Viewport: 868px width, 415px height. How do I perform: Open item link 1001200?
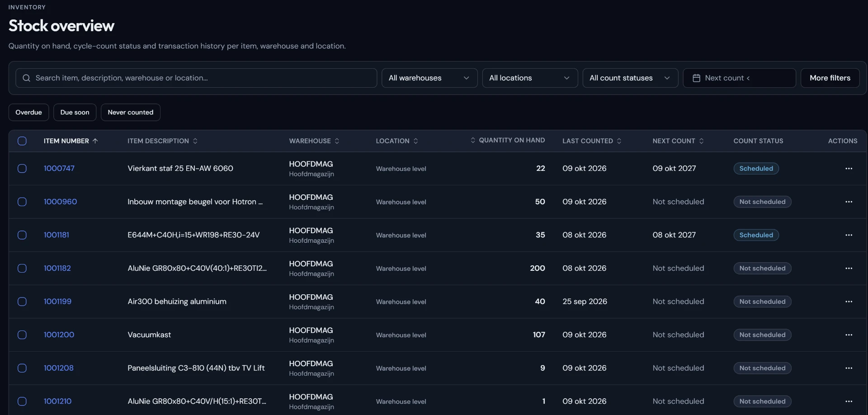59,335
